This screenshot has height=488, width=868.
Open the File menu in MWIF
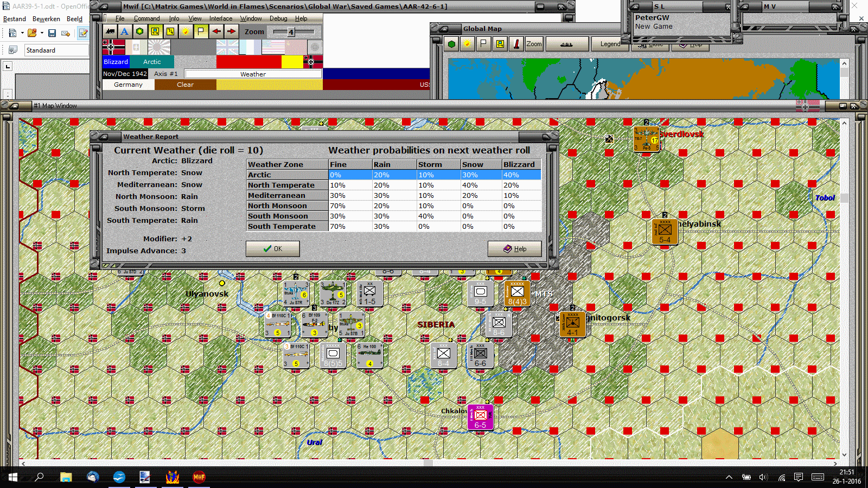(x=120, y=18)
